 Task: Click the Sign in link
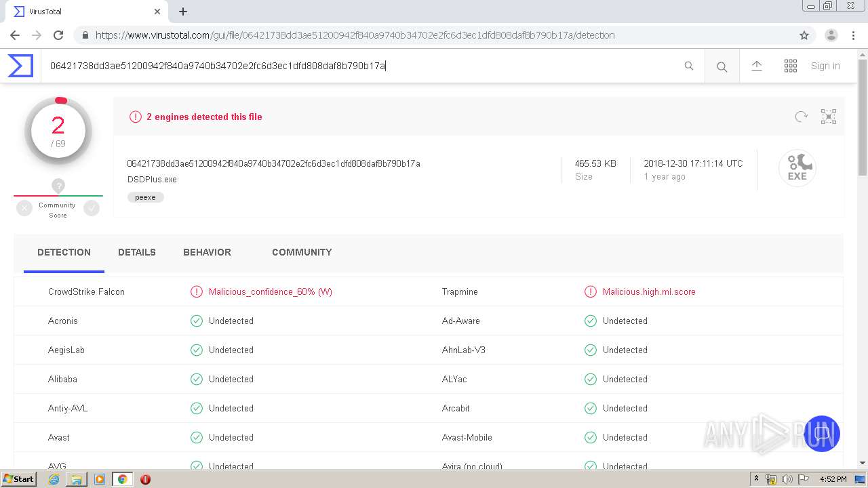click(x=825, y=66)
